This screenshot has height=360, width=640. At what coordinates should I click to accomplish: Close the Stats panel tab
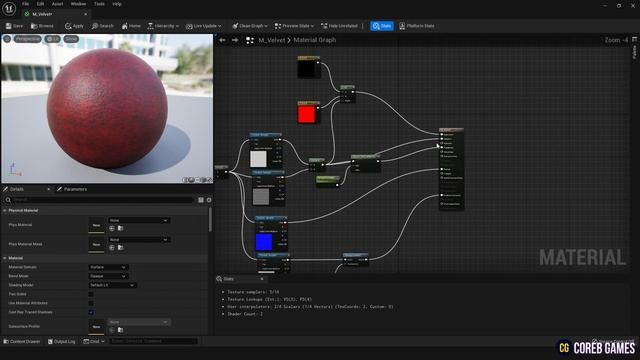point(262,279)
